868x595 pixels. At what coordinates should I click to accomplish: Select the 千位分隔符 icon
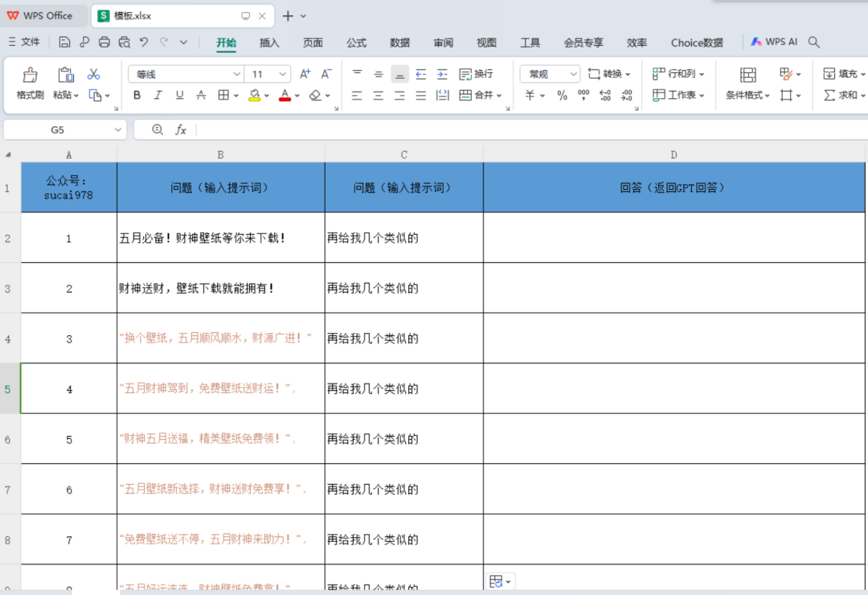(x=583, y=95)
